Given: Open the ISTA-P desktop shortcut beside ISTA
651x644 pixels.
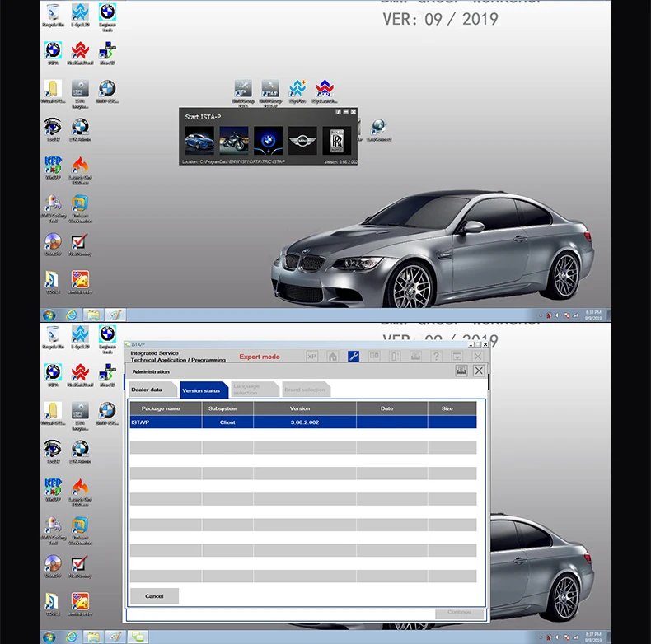Looking at the screenshot, I should click(x=270, y=92).
